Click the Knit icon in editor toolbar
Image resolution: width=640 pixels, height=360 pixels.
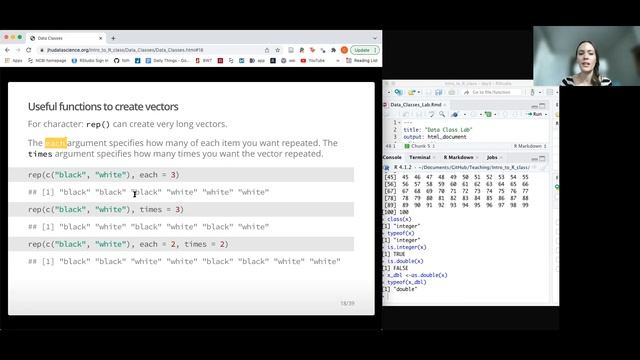click(455, 114)
